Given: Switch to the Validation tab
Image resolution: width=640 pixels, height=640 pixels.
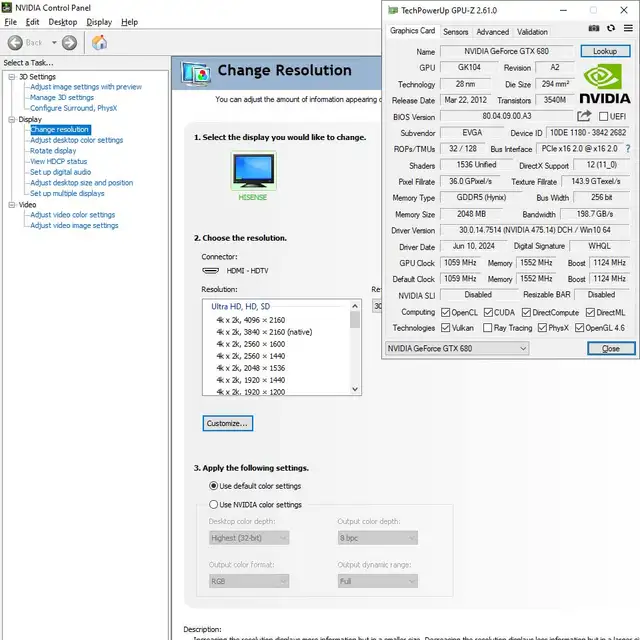Looking at the screenshot, I should tap(532, 32).
